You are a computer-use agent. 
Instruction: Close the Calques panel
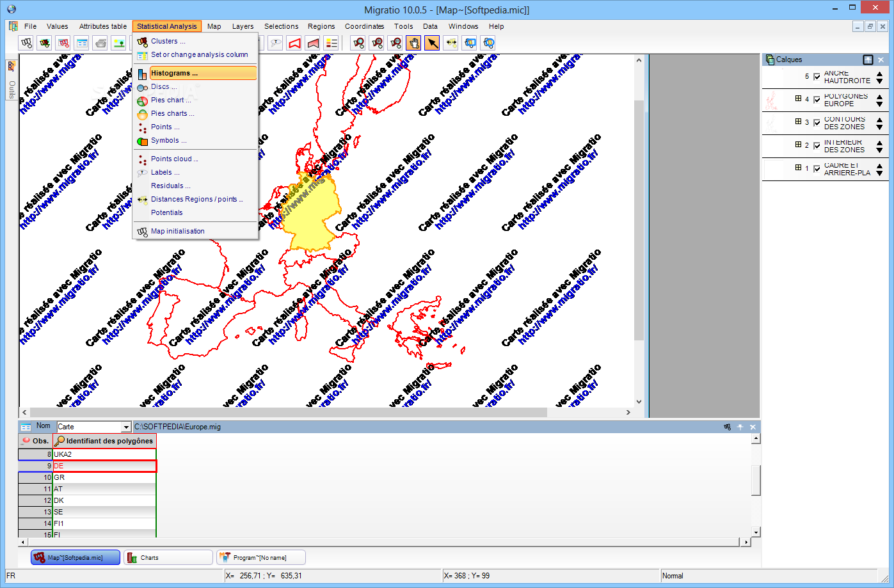pyautogui.click(x=881, y=60)
